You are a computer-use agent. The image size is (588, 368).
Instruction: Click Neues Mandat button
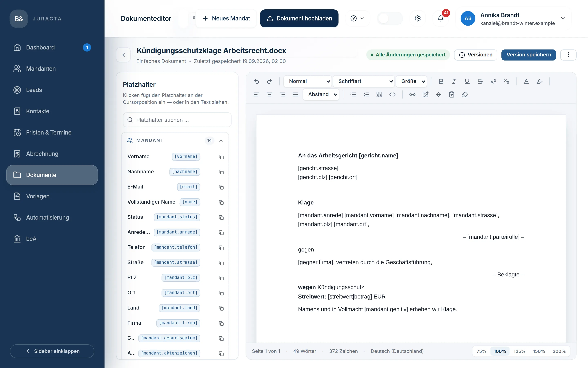click(x=226, y=18)
